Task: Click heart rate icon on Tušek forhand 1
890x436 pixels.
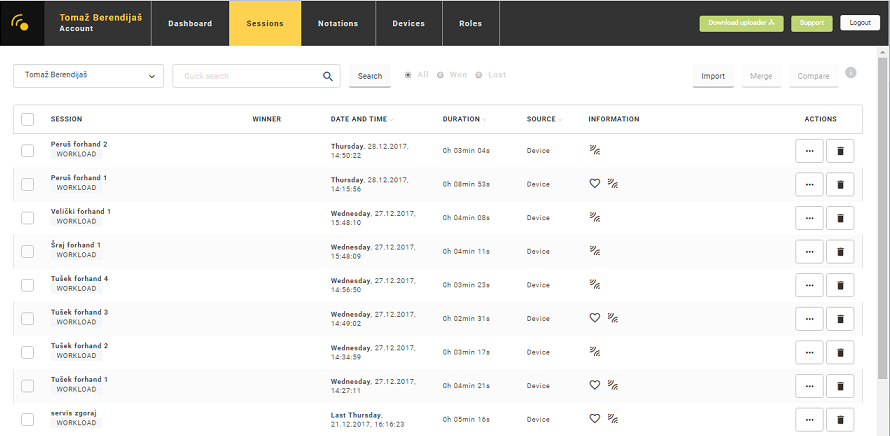Action: tap(594, 385)
